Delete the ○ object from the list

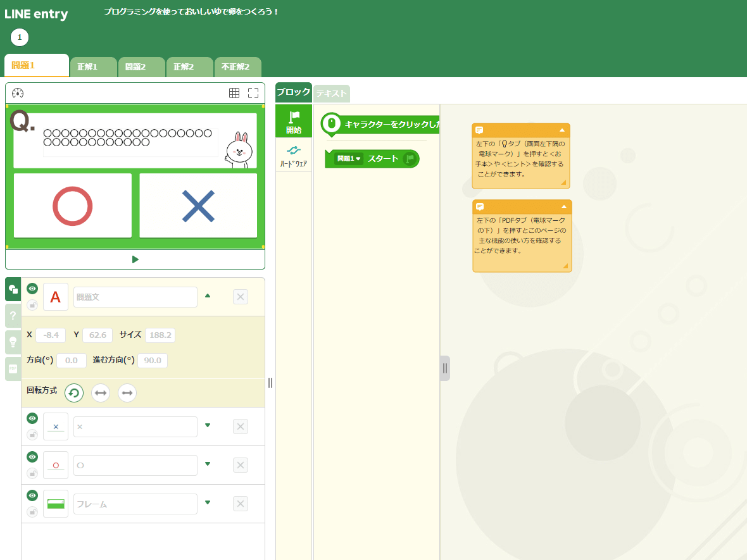tap(241, 465)
